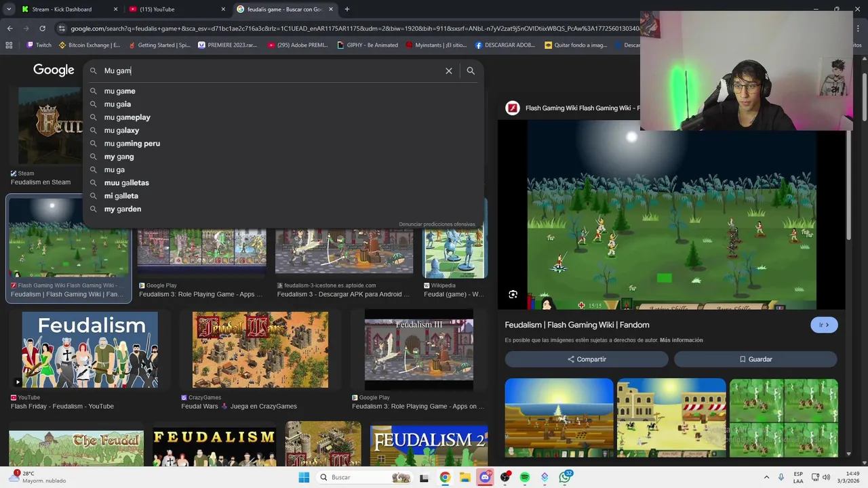Open the Apps grid in bookmarks bar
This screenshot has width=868, height=488.
tap(9, 45)
